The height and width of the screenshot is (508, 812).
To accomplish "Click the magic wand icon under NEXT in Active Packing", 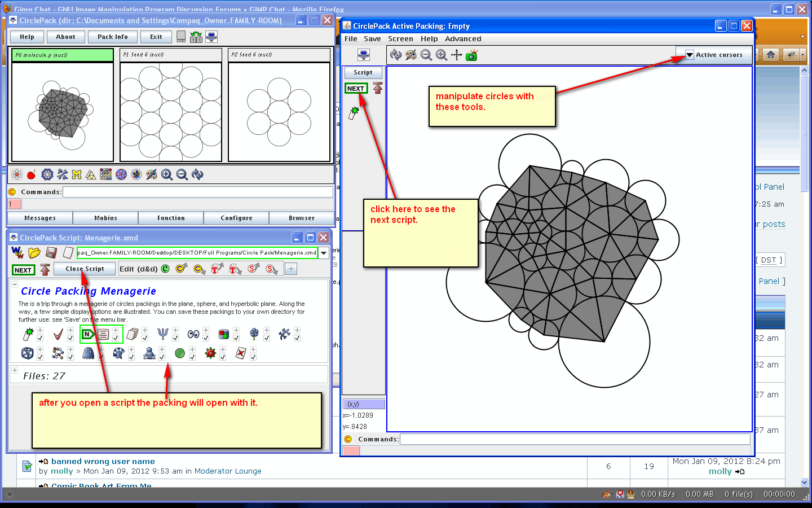I will (354, 113).
